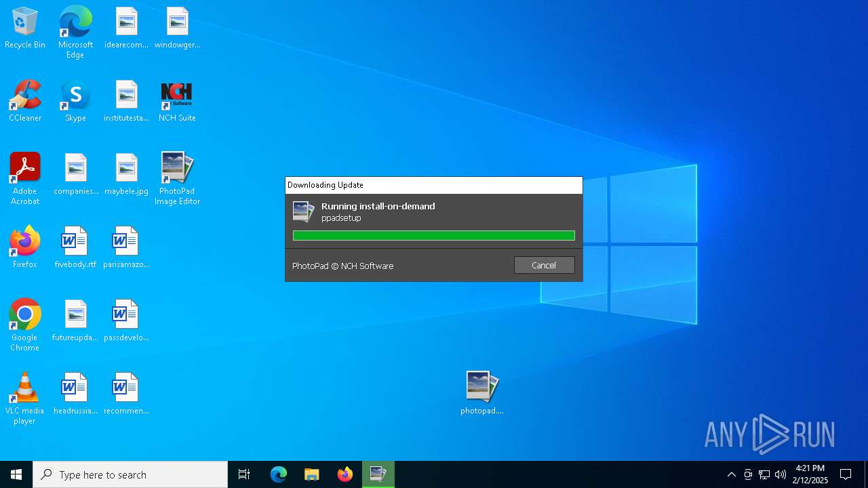Select the futureupda image file icon
Image resolution: width=868 pixels, height=488 pixels.
point(75,321)
